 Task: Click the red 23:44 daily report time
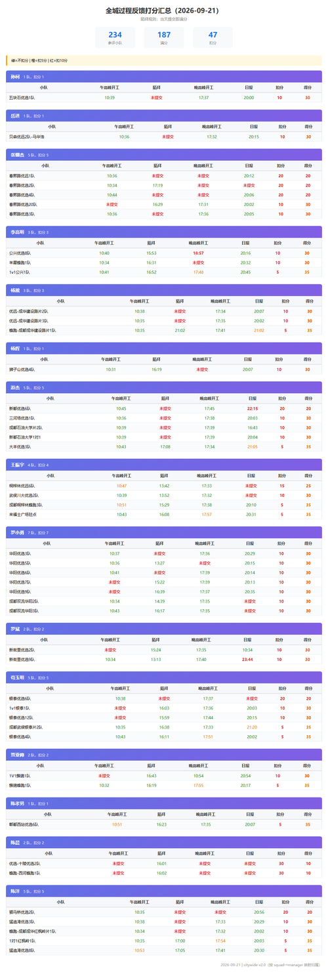tap(247, 659)
